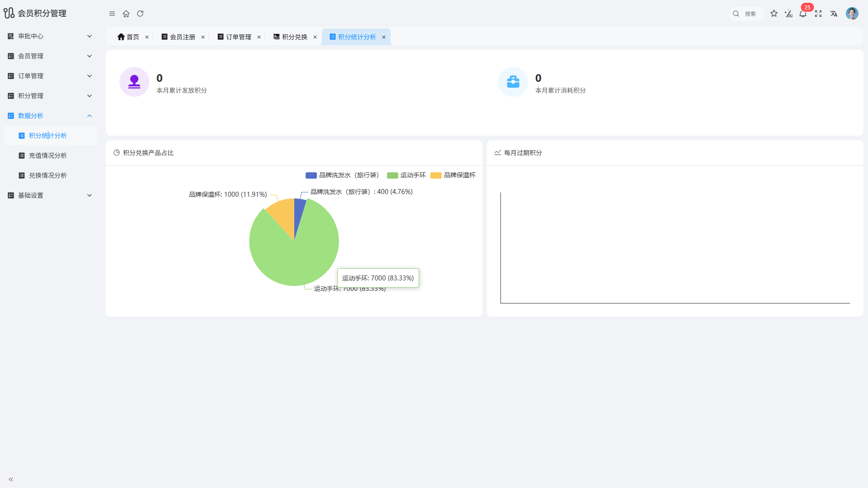Open the user avatar profile
This screenshot has width=868, height=488.
coord(852,14)
